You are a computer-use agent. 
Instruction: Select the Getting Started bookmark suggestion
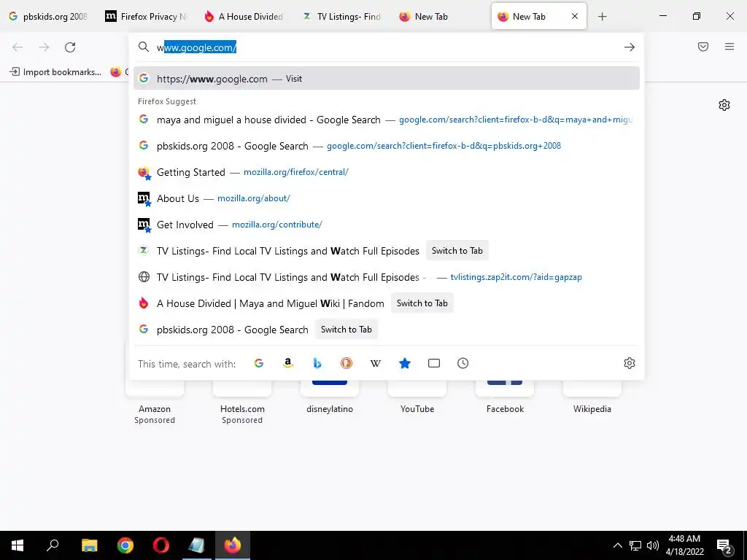tap(387, 172)
